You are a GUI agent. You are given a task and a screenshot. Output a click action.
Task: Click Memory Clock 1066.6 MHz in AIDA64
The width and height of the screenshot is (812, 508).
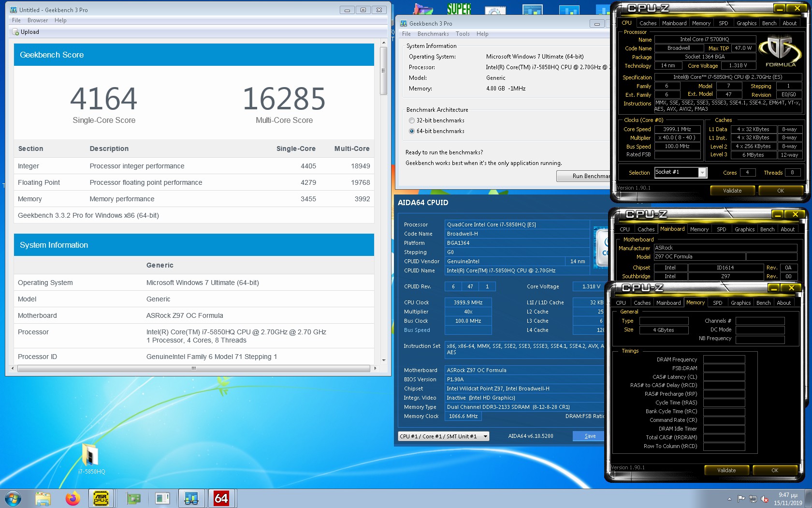463,416
